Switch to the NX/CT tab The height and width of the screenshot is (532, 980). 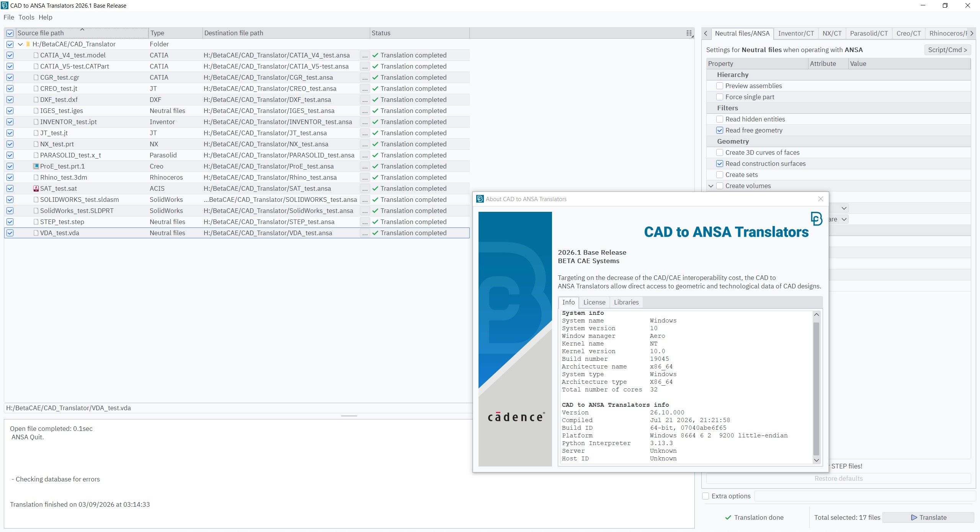coord(832,33)
